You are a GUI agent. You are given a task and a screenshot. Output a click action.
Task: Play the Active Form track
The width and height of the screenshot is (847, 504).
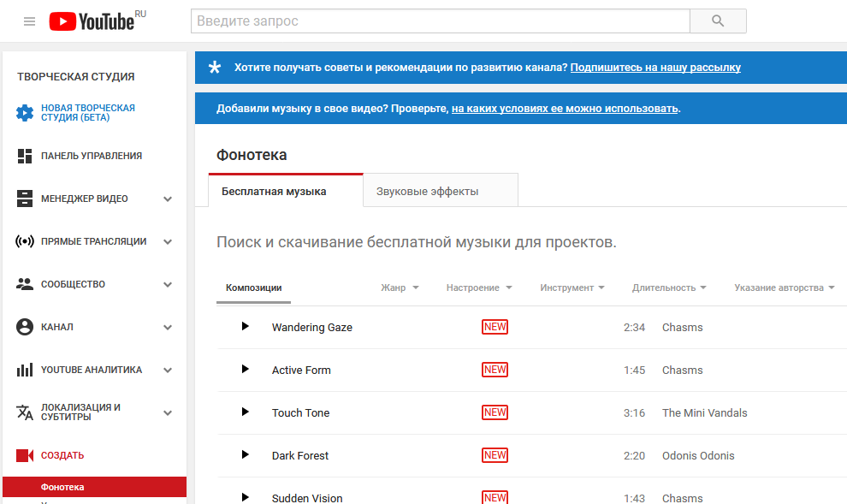(x=246, y=370)
